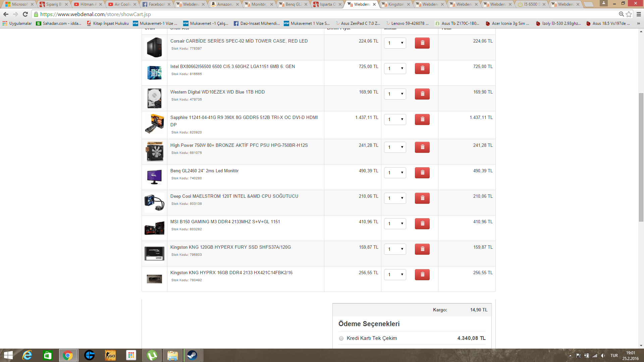The height and width of the screenshot is (362, 644).
Task: Select Kredi Kartı Tek Çekim radio option
Action: point(341,338)
